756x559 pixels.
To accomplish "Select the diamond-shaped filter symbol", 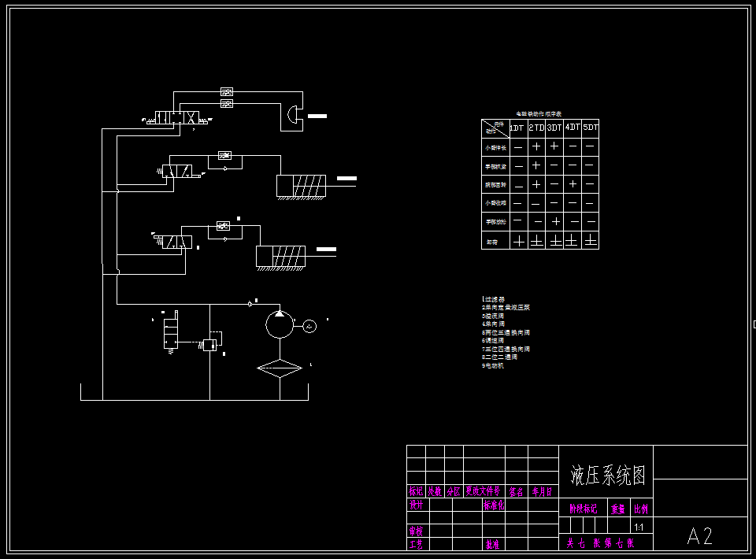I will 280,368.
